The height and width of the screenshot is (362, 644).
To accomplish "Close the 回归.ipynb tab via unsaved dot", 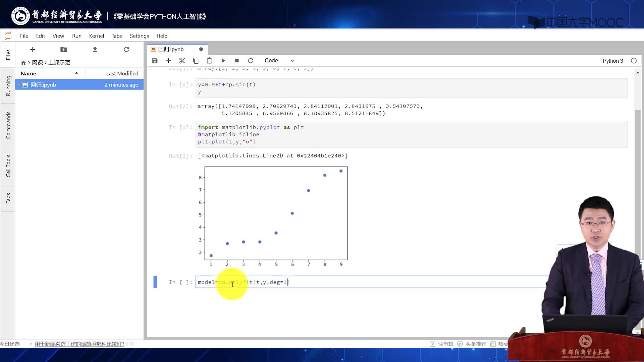I will [201, 49].
